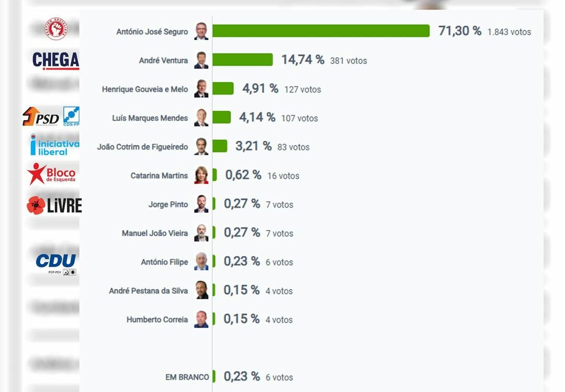Screen dimensions: 565x392
Task: Click João Cotrim de Figueiredo's name
Action: coord(142,147)
